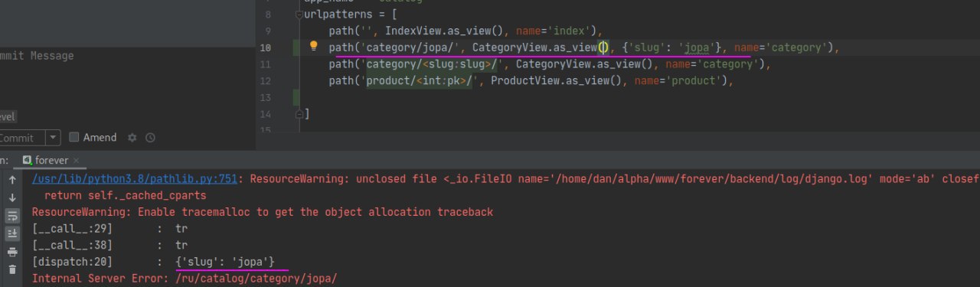The image size is (980, 287).
Task: Toggle soft-wrap in Run console
Action: coord(12,216)
